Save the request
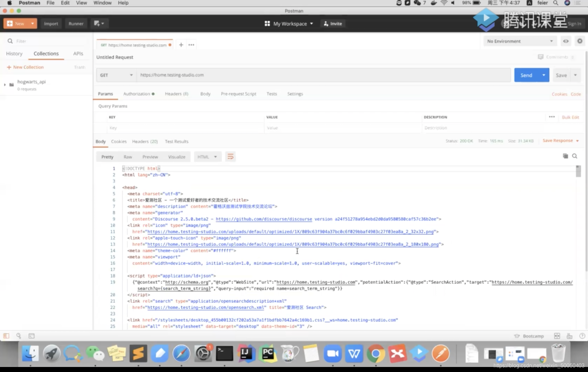588x372 pixels. pos(561,75)
